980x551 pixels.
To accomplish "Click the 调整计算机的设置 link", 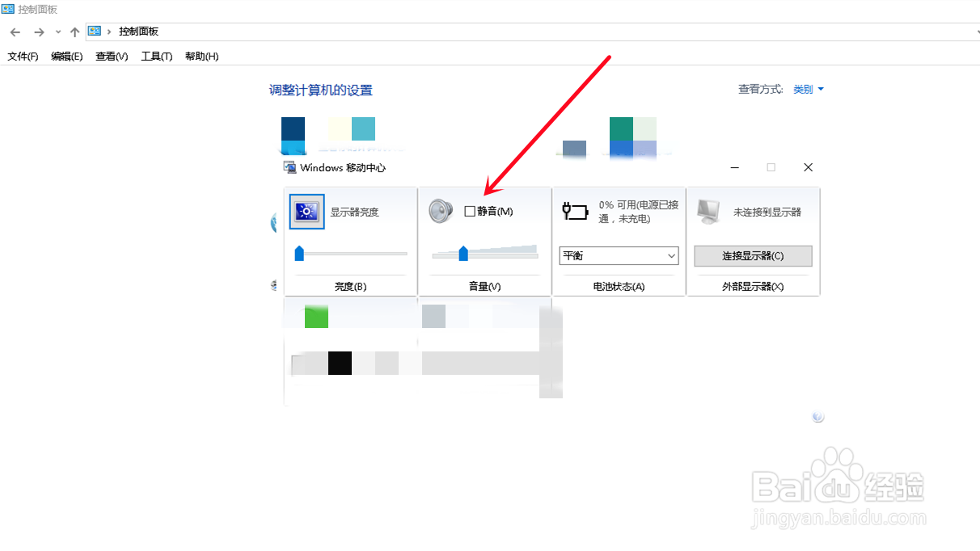I will tap(322, 90).
